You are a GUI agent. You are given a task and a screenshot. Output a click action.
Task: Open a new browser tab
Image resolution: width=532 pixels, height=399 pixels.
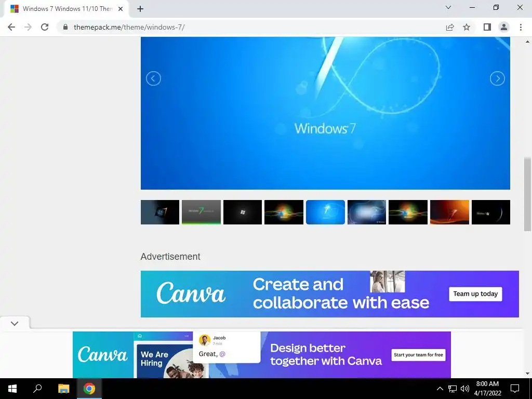140,9
